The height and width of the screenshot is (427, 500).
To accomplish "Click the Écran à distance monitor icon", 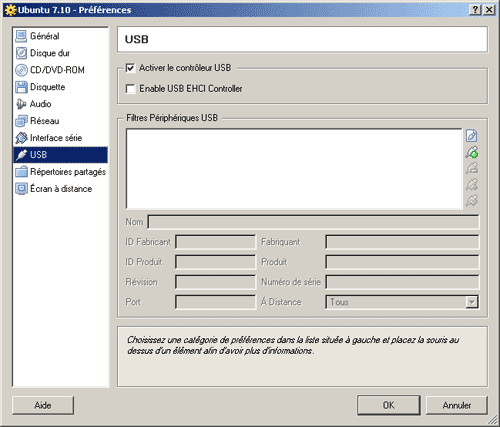I will point(21,189).
